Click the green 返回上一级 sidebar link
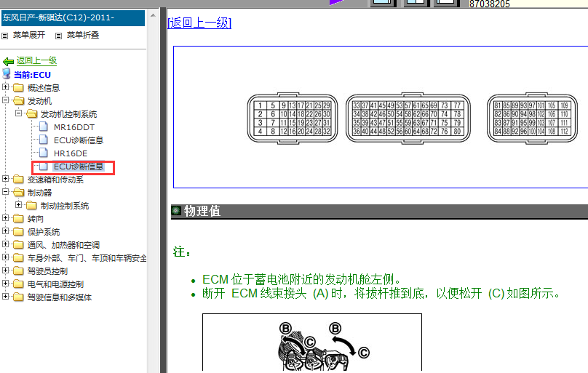 (36, 60)
